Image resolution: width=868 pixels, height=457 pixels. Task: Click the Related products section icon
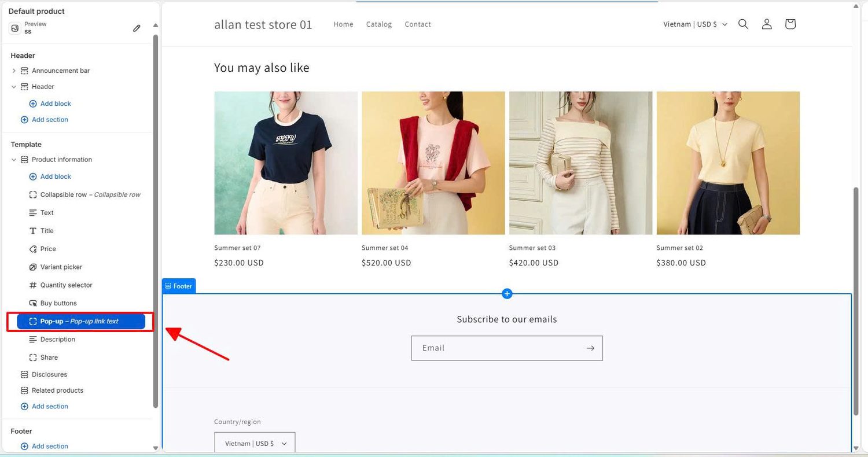pyautogui.click(x=24, y=390)
